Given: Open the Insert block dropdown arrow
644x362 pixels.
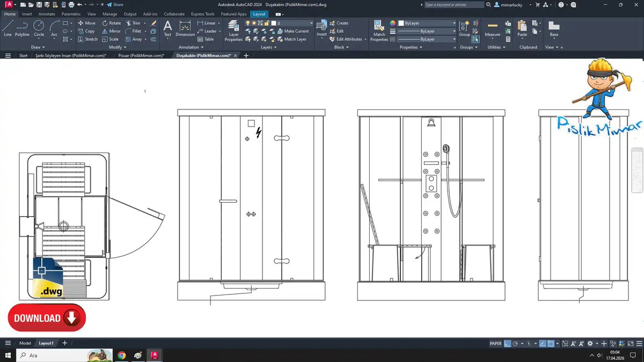Looking at the screenshot, I should [321, 39].
